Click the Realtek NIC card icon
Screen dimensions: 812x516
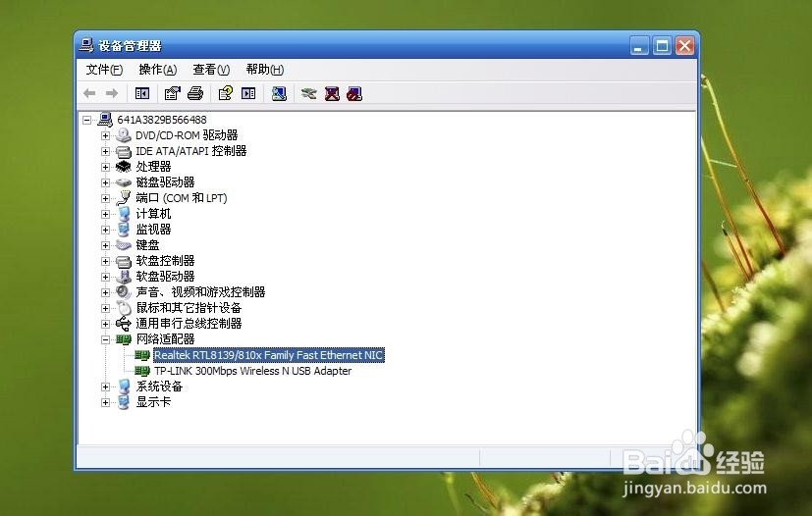142,355
